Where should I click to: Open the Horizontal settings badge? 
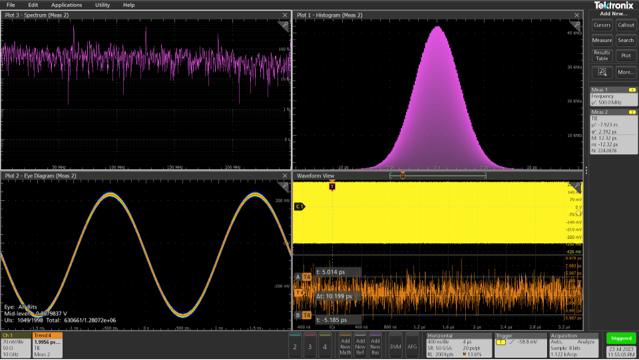pos(459,345)
